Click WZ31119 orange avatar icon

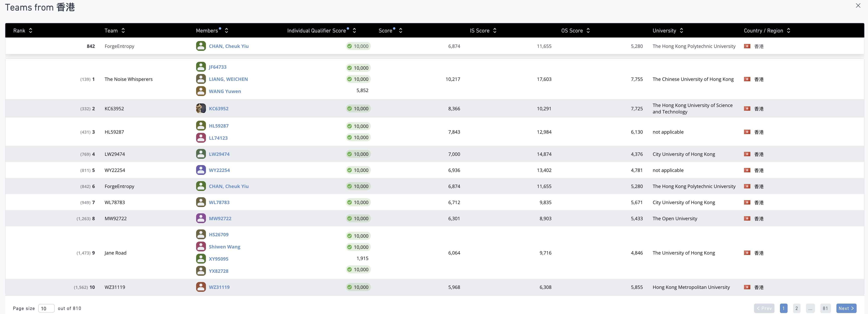pyautogui.click(x=201, y=287)
